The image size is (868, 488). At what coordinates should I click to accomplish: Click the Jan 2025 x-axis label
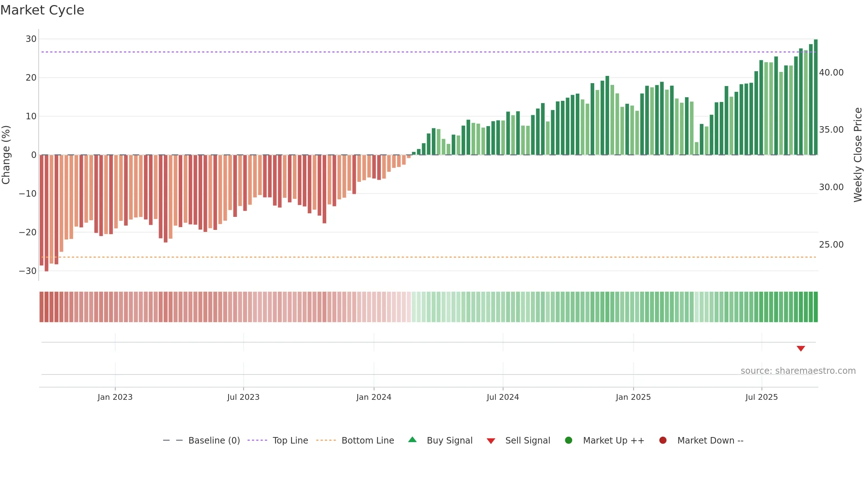(633, 397)
